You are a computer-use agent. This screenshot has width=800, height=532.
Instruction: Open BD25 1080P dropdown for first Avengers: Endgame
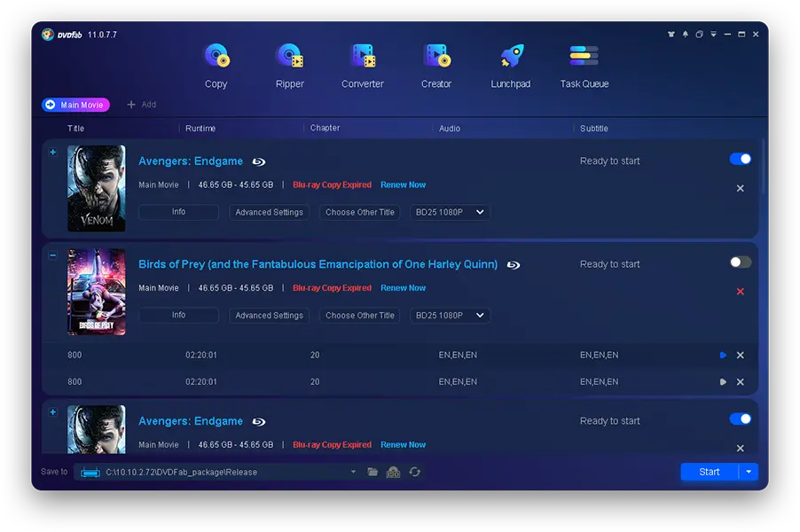[x=450, y=212]
